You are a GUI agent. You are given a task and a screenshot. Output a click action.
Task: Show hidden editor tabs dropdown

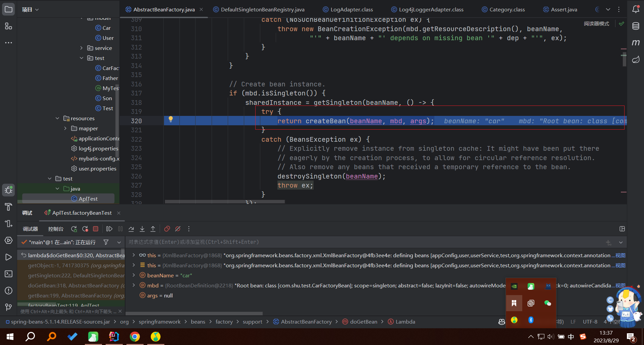tap(608, 9)
